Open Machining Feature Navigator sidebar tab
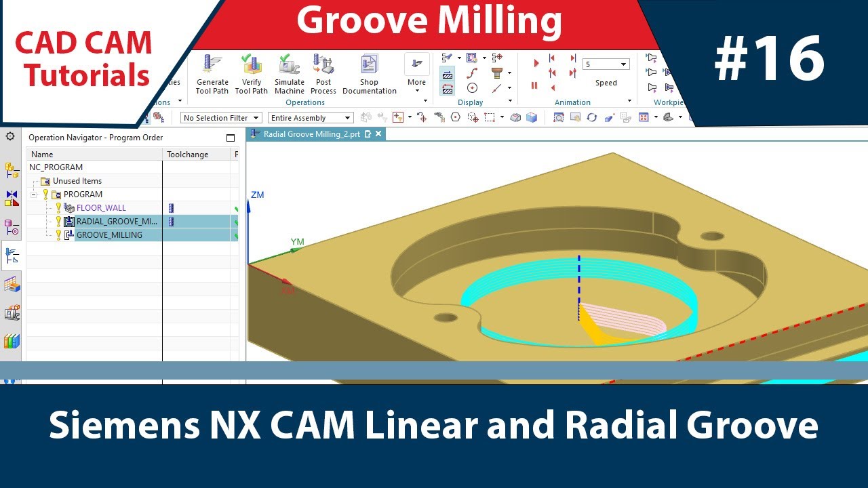Image resolution: width=868 pixels, height=488 pixels. pyautogui.click(x=12, y=285)
